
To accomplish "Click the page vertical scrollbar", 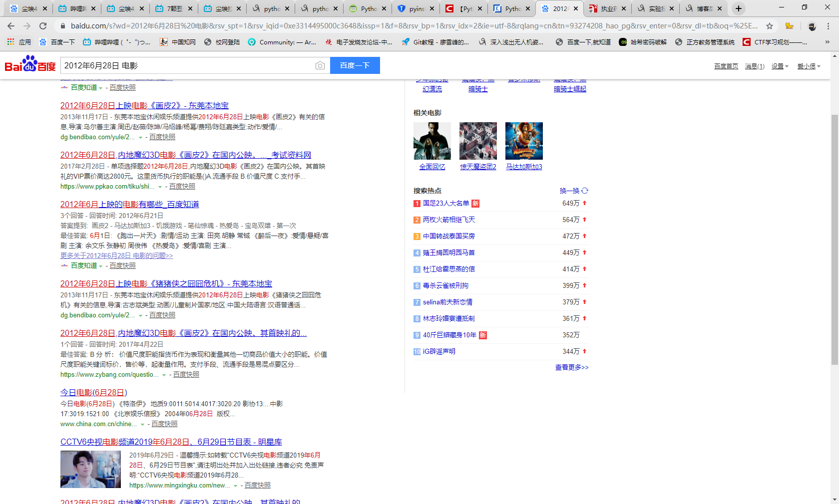I will [835, 240].
